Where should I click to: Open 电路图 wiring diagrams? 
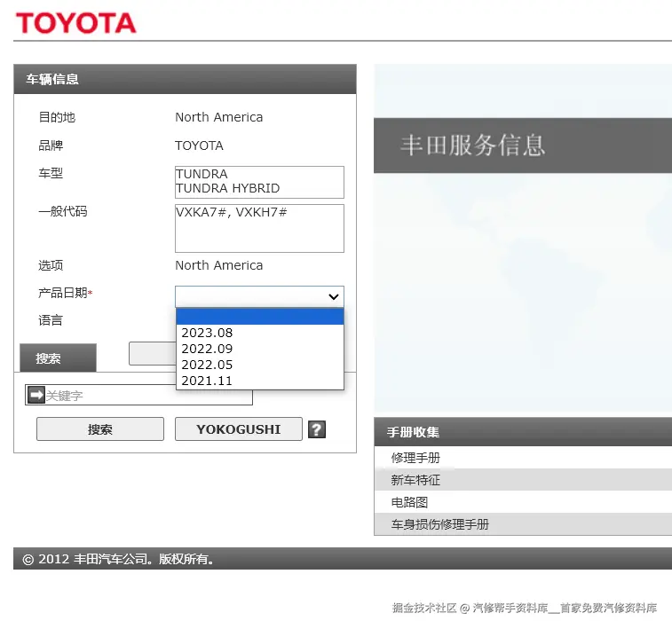pos(409,502)
